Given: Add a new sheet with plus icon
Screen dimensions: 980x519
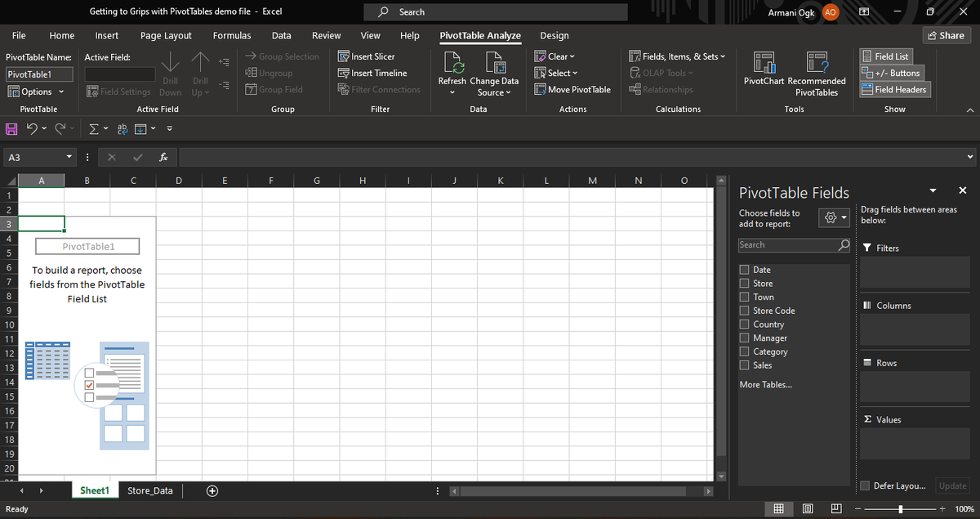Looking at the screenshot, I should tap(212, 490).
